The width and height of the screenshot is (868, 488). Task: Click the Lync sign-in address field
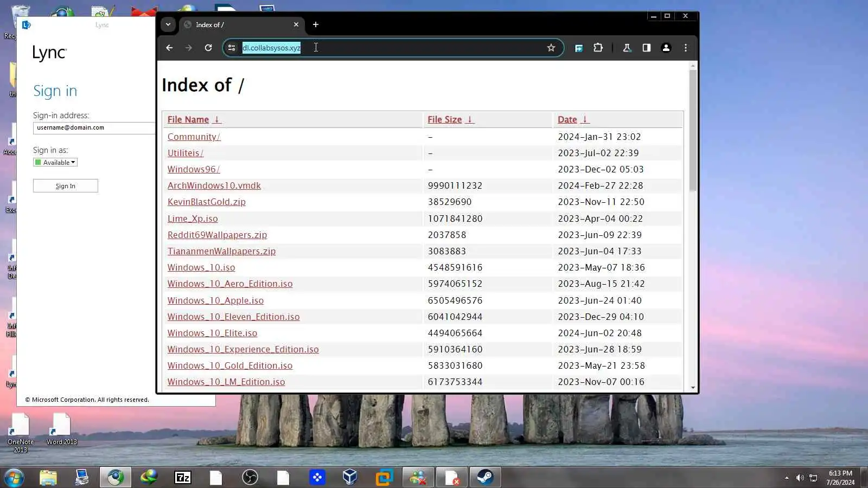pyautogui.click(x=94, y=128)
